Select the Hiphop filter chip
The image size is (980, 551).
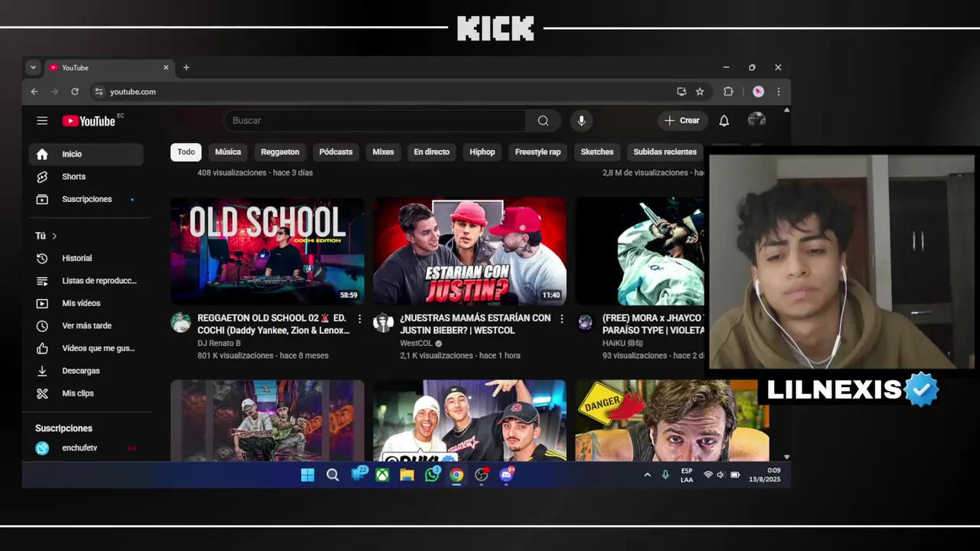tap(482, 152)
